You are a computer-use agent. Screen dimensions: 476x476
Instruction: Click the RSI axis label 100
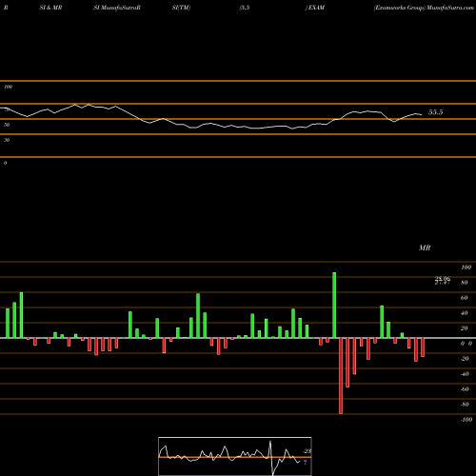pyautogui.click(x=9, y=87)
